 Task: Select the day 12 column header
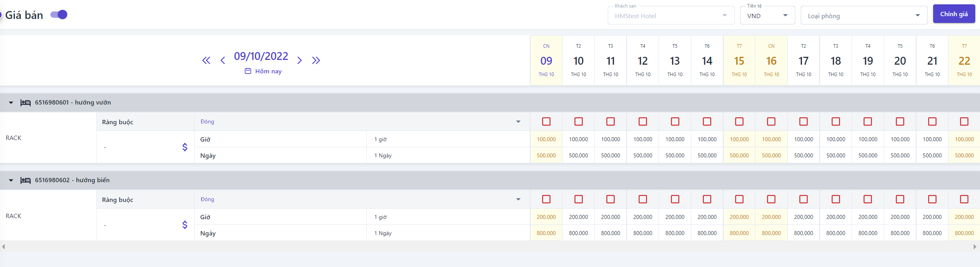pos(643,60)
